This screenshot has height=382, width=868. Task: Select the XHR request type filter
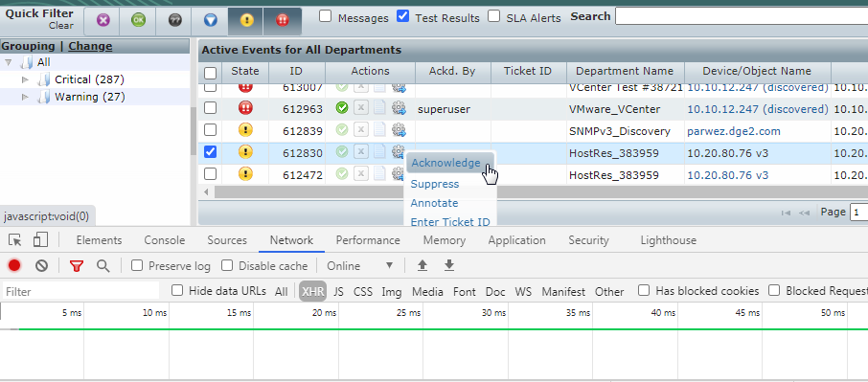pyautogui.click(x=312, y=291)
